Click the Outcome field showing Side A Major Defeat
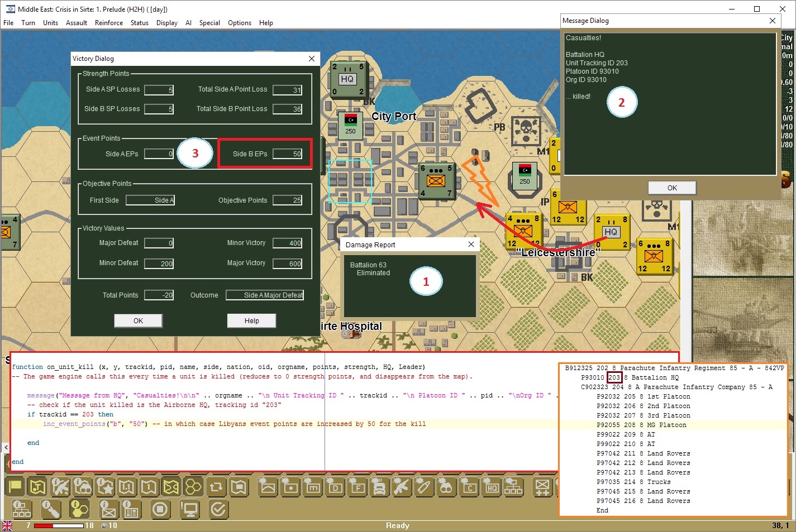 [x=265, y=295]
